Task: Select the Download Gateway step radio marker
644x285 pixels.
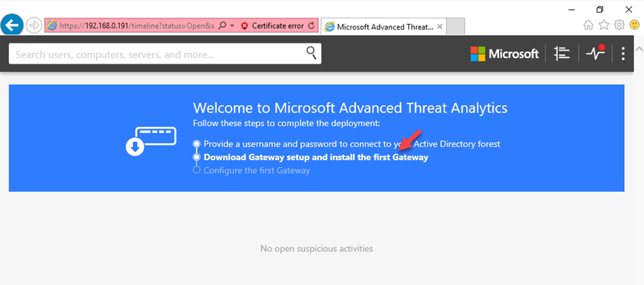Action: 197,157
